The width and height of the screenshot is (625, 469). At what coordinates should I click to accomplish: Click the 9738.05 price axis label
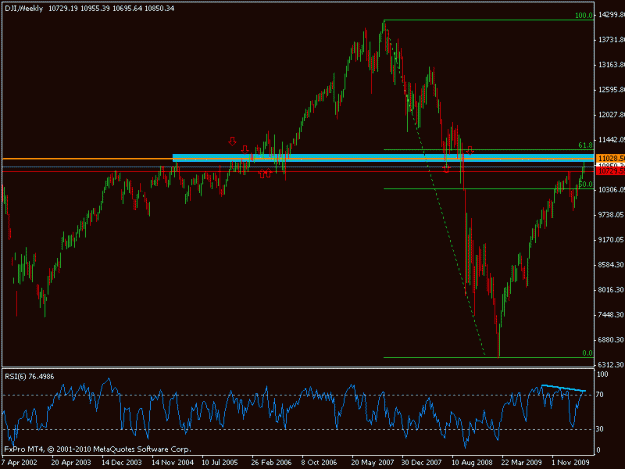tap(611, 215)
